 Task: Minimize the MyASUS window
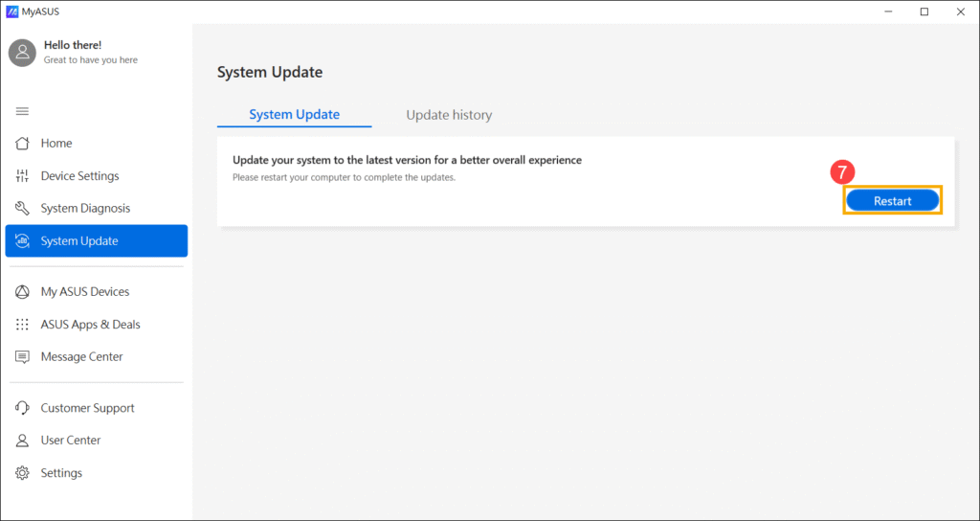coord(887,11)
